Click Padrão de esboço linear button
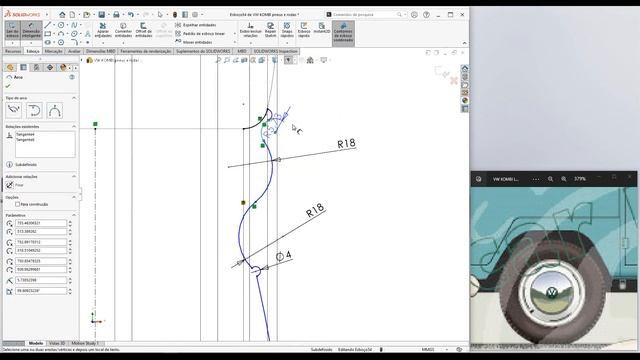Screen dimensions: 640x360 200,33
